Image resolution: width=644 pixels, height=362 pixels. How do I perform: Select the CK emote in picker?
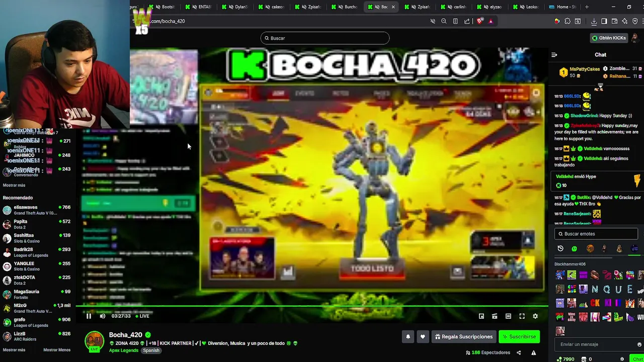[595, 303]
